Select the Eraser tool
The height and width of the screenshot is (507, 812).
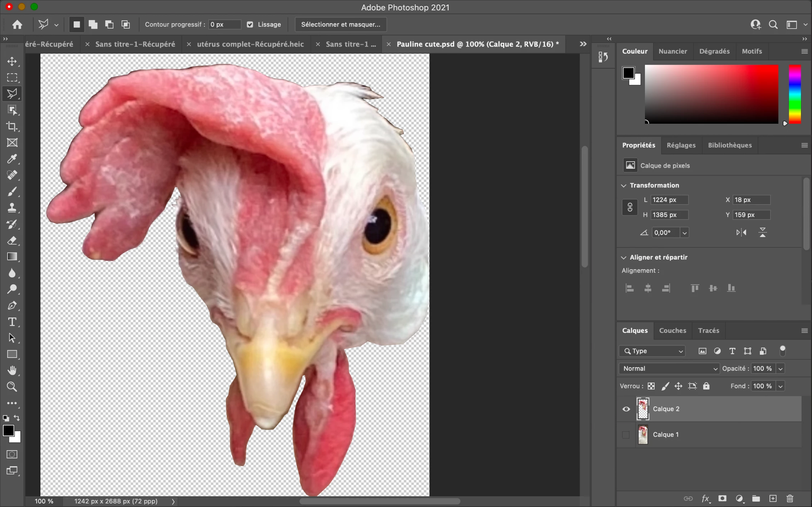click(12, 241)
